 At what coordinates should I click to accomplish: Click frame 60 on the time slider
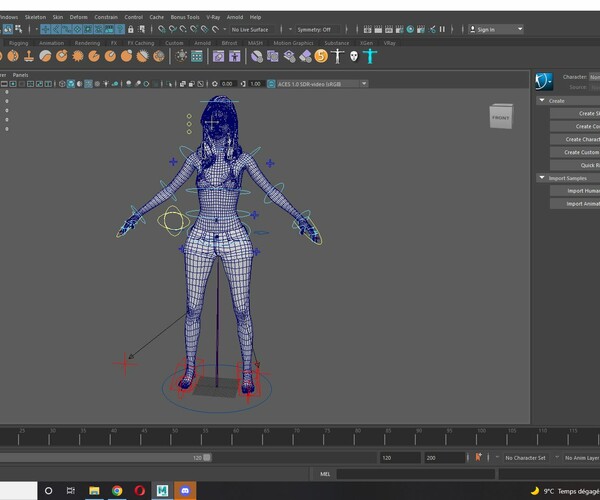tap(232, 436)
